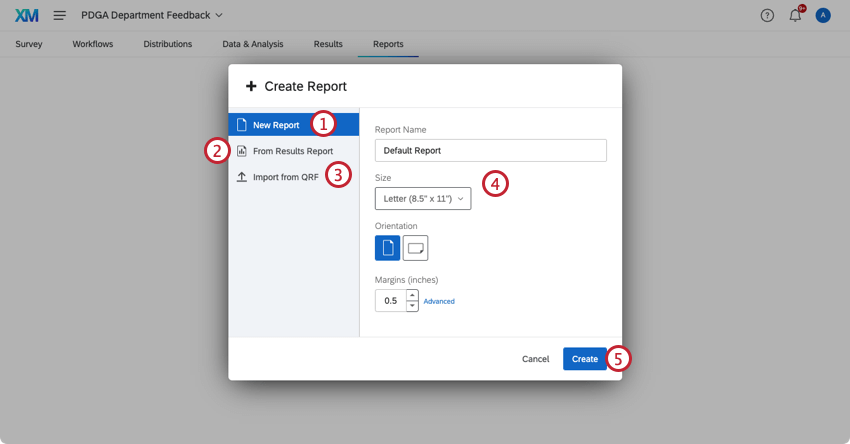
Task: Expand the PDGA Department Feedback project dropdown
Action: (x=152, y=15)
